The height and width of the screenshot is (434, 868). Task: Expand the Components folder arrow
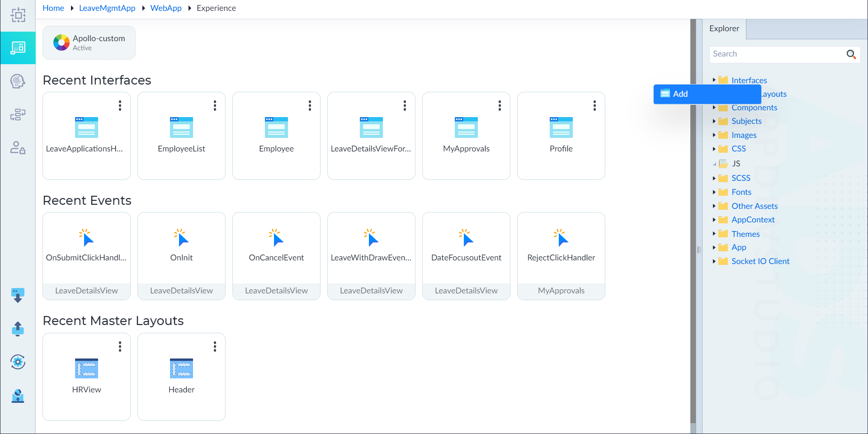click(x=714, y=108)
